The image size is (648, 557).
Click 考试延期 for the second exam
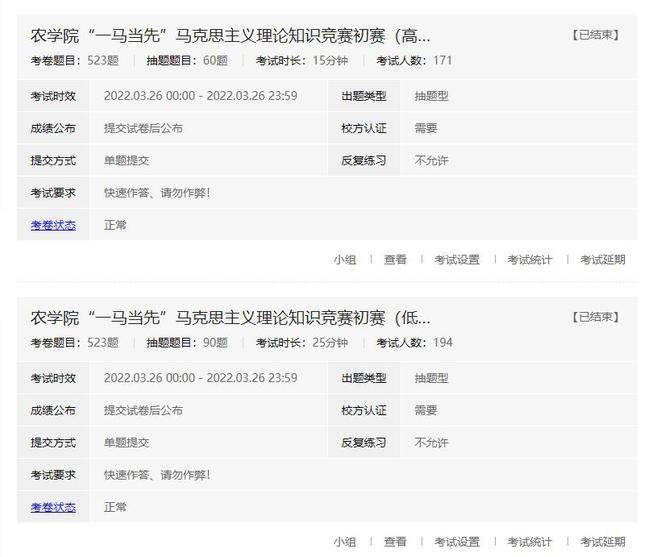click(602, 542)
